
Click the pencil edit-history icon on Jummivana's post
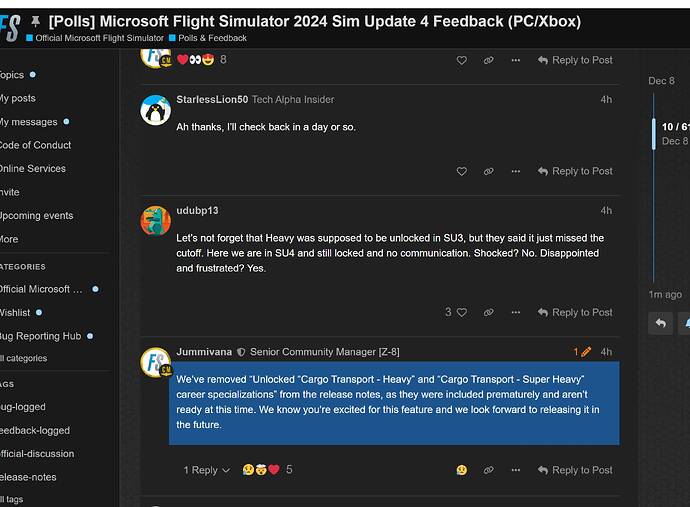click(x=585, y=352)
